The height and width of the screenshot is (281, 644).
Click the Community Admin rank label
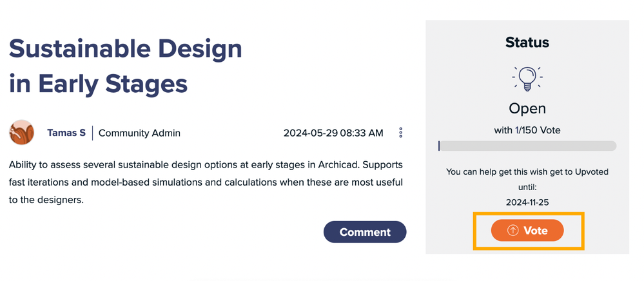(x=139, y=133)
